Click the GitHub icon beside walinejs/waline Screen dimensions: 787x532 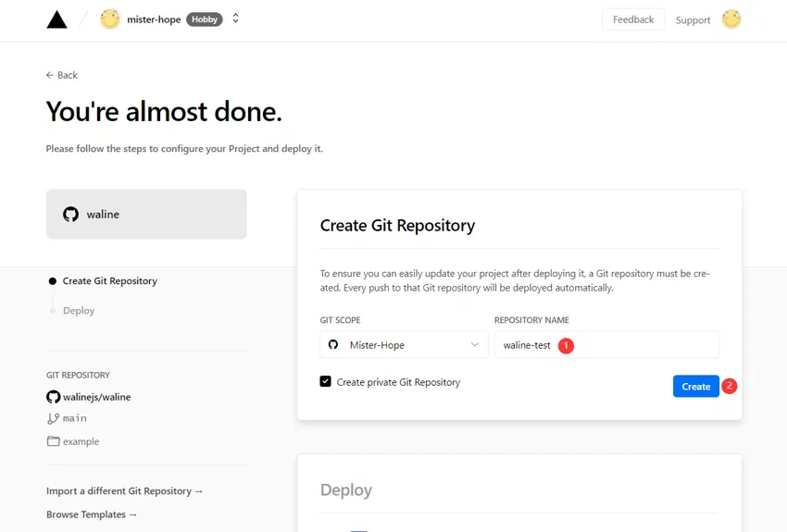pos(53,397)
